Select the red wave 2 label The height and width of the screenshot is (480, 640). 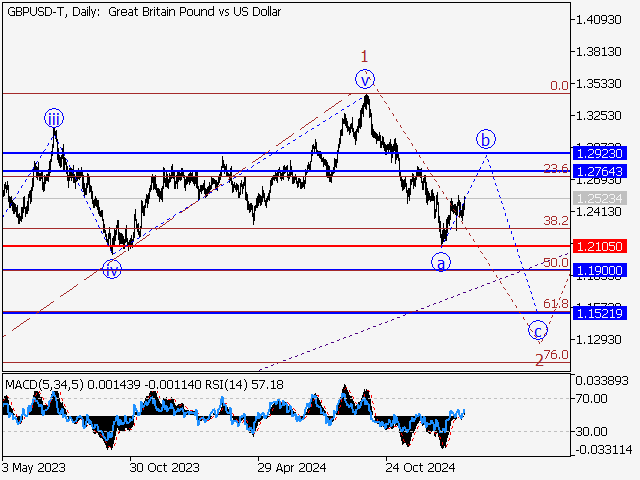point(539,359)
